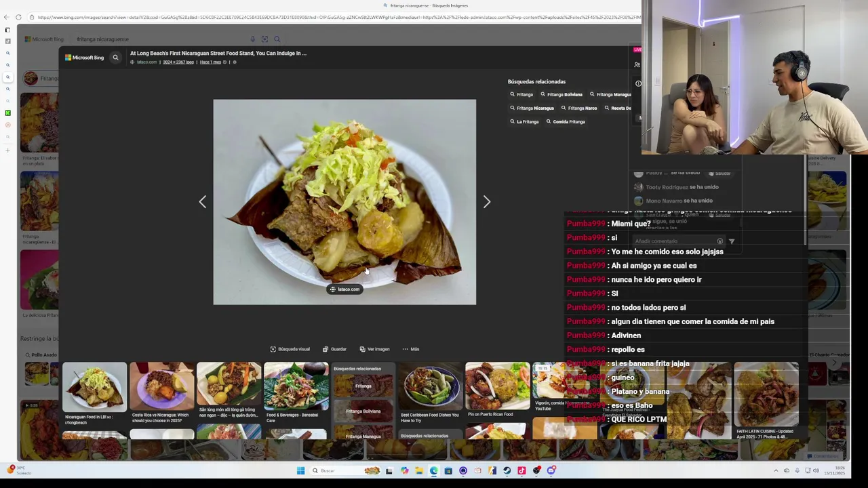
Task: Click the search icon beside Microsoft Bing in viewer header
Action: pos(115,58)
